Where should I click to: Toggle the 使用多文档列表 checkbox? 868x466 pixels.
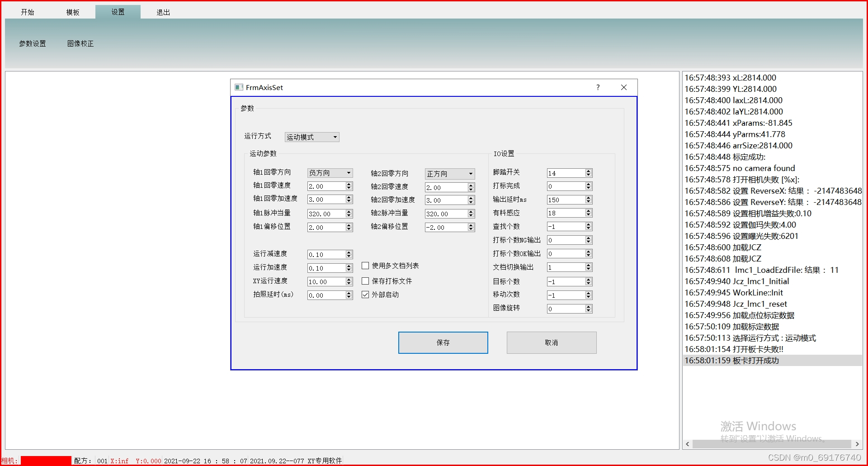pyautogui.click(x=365, y=266)
